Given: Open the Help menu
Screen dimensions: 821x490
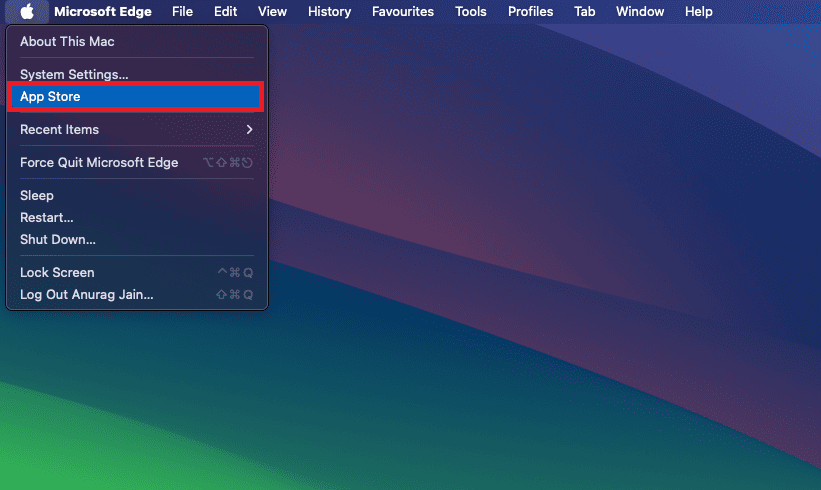Looking at the screenshot, I should [698, 12].
